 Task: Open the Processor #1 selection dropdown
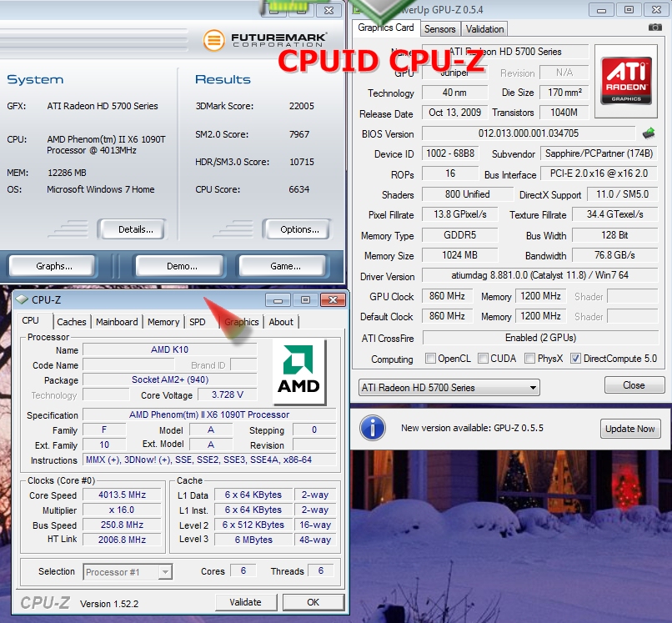point(128,572)
